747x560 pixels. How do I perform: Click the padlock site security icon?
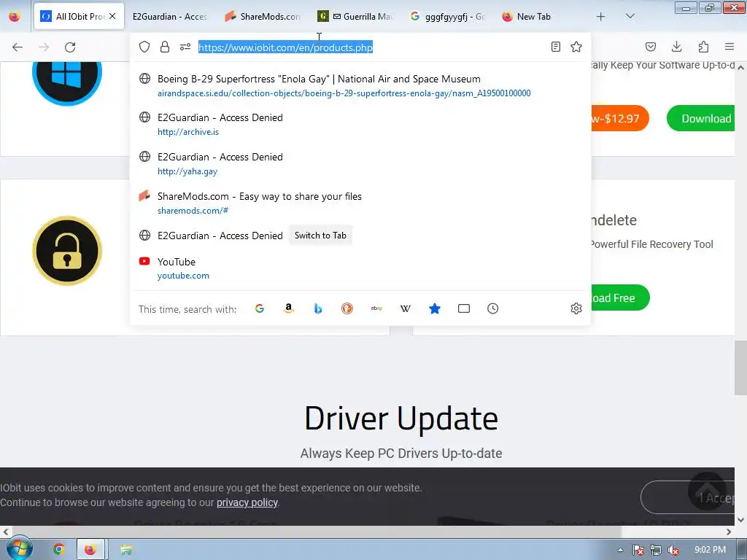pos(165,47)
